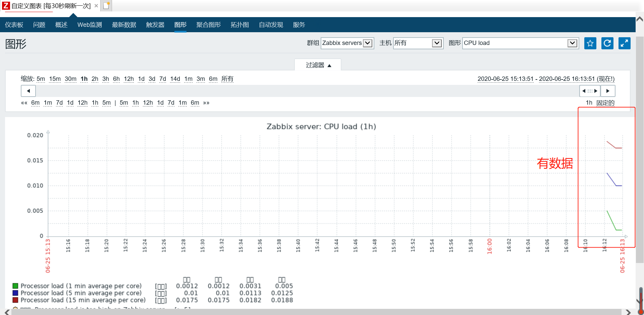The image size is (644, 315).
Task: Set zoom to 所有 (all)
Action: tap(227, 79)
